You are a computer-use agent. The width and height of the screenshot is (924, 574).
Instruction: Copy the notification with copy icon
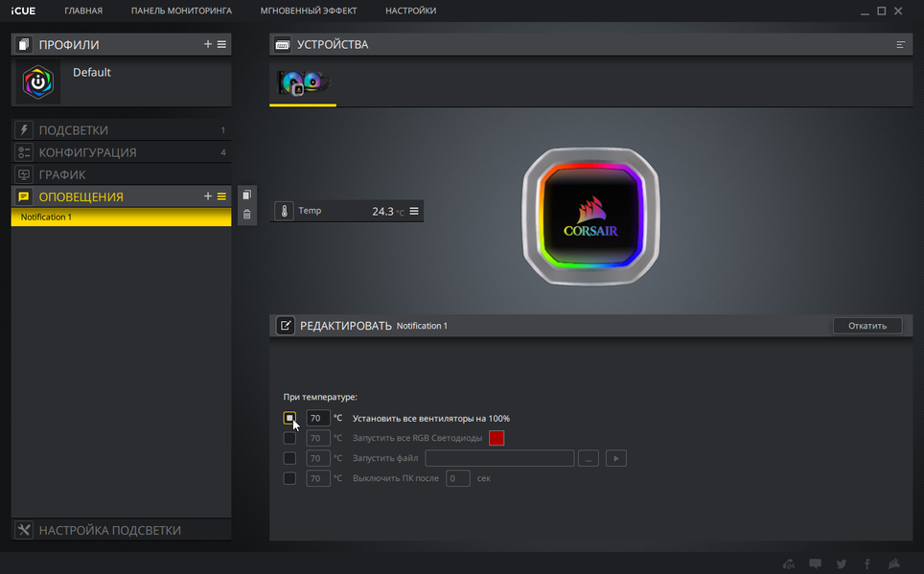[x=247, y=195]
